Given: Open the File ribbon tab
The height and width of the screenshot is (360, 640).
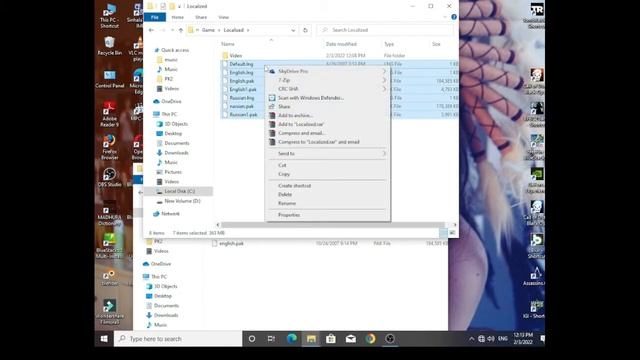Looking at the screenshot, I should point(155,17).
